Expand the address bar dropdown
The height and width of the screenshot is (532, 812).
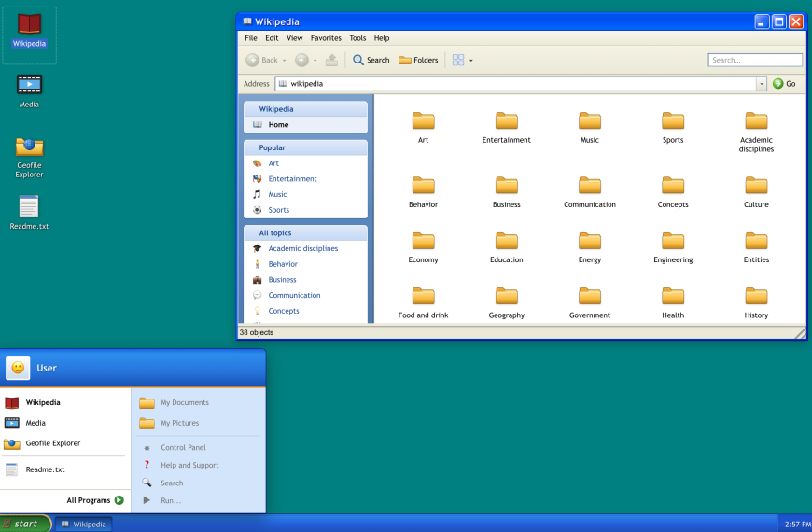762,83
